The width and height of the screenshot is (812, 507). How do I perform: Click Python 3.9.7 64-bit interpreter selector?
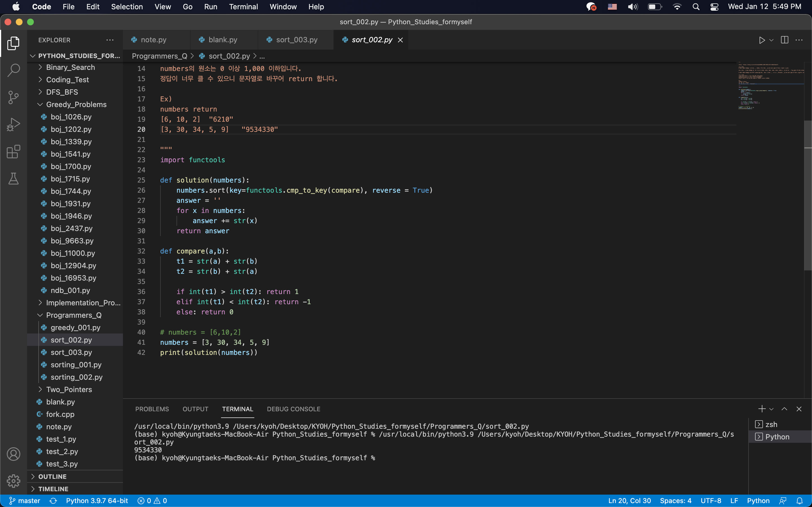[97, 500]
